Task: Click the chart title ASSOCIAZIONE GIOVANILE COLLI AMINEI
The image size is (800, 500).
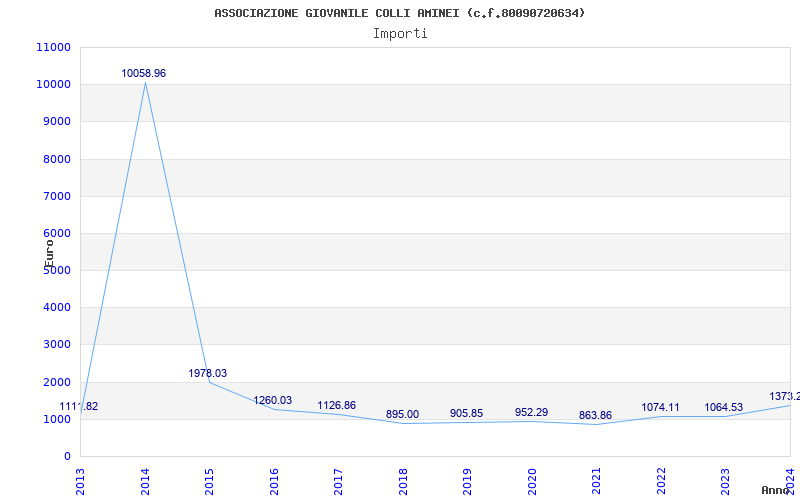Action: click(x=399, y=13)
